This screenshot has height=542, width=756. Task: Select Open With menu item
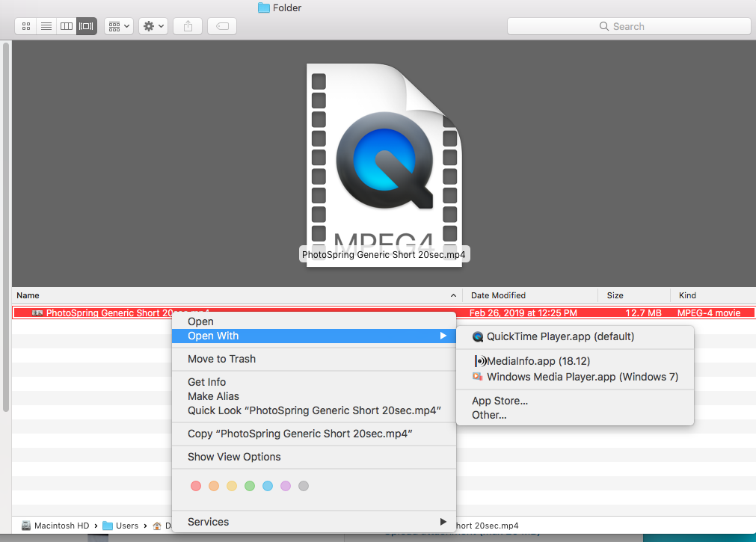(314, 336)
